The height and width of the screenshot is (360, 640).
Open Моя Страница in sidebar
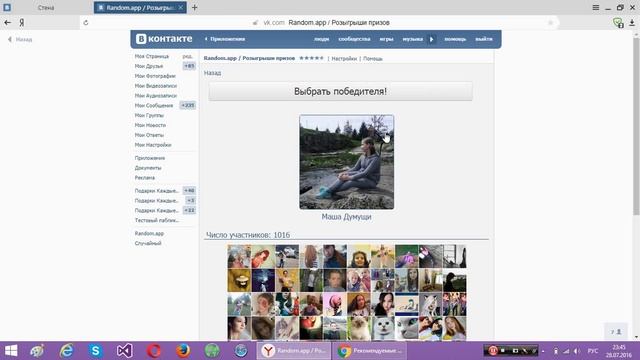(x=152, y=56)
